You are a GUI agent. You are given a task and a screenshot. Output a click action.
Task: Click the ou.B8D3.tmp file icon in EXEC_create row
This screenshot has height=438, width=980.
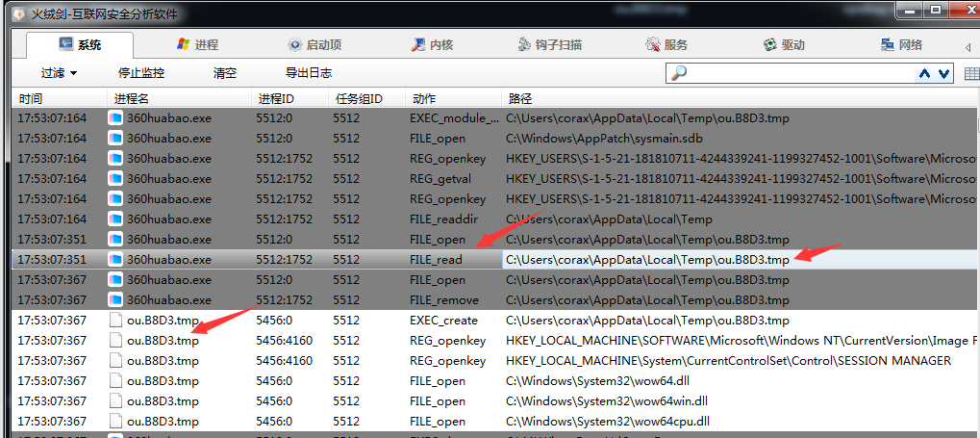point(116,321)
